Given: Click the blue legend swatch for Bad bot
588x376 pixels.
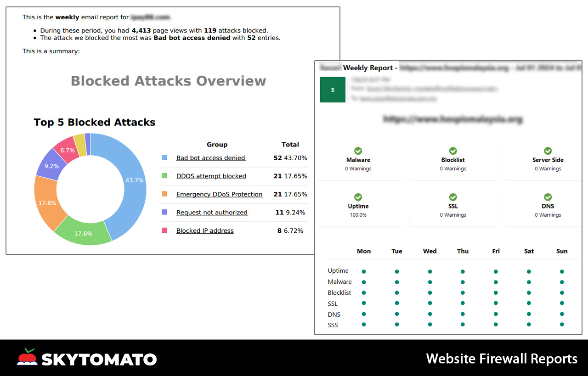Looking at the screenshot, I should point(164,157).
